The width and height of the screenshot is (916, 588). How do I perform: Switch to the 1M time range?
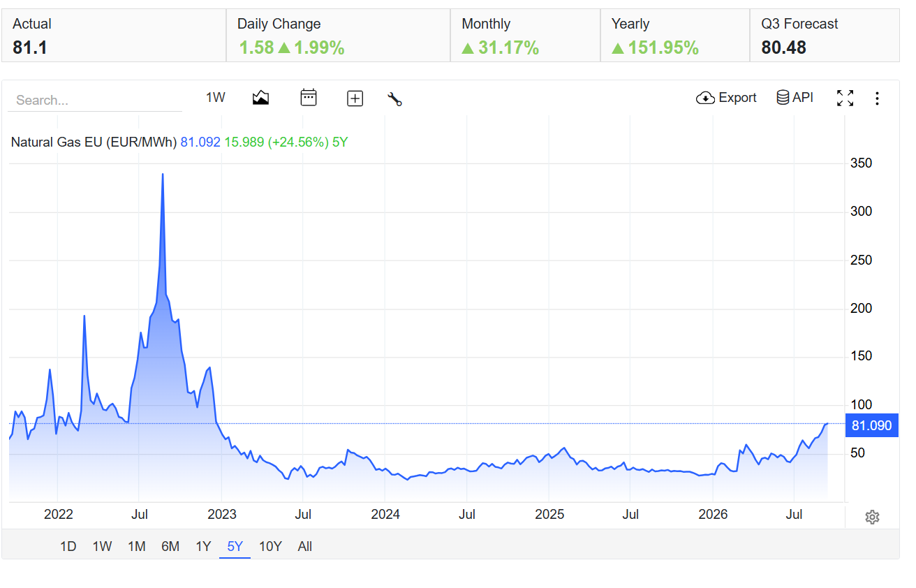coord(136,547)
